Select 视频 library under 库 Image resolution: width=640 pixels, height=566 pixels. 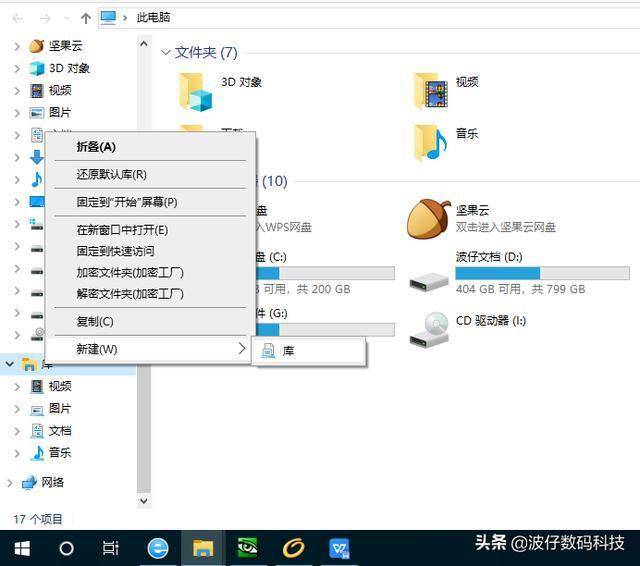[x=60, y=386]
